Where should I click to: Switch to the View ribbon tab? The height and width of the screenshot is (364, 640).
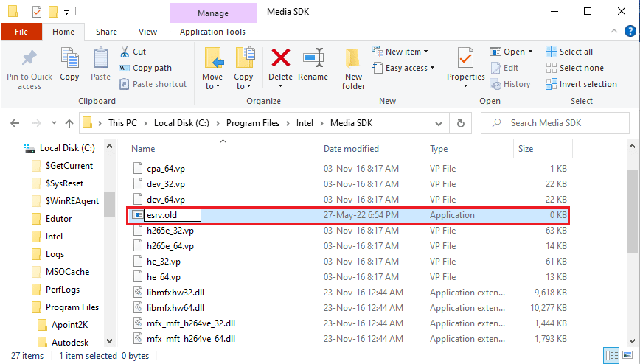click(147, 32)
